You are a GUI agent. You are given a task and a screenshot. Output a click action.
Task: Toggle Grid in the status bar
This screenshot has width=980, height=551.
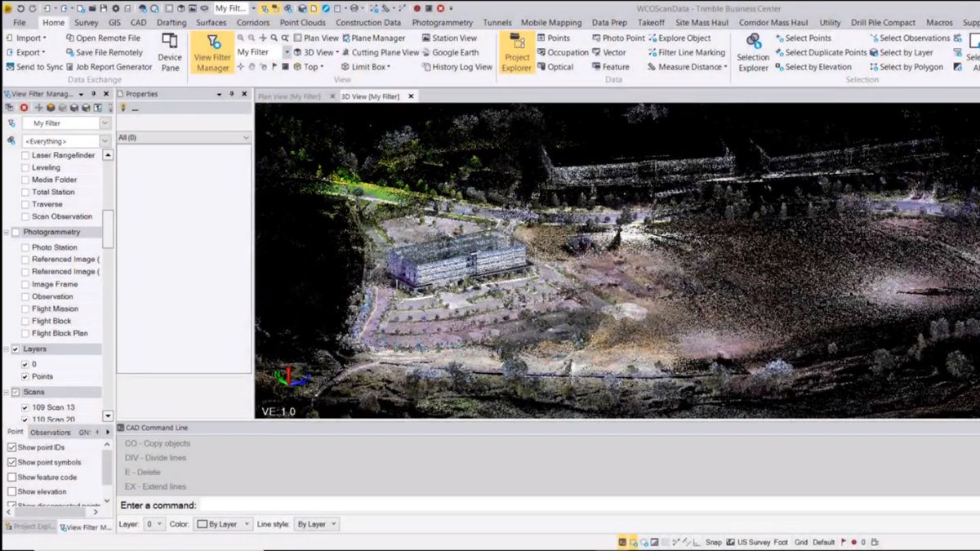tap(801, 542)
